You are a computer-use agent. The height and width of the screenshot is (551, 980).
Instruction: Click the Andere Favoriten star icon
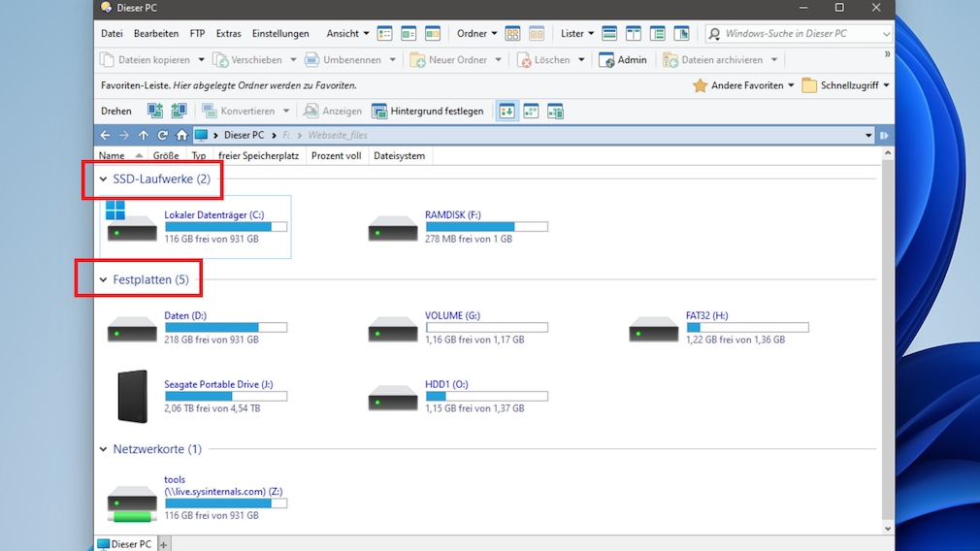(700, 85)
